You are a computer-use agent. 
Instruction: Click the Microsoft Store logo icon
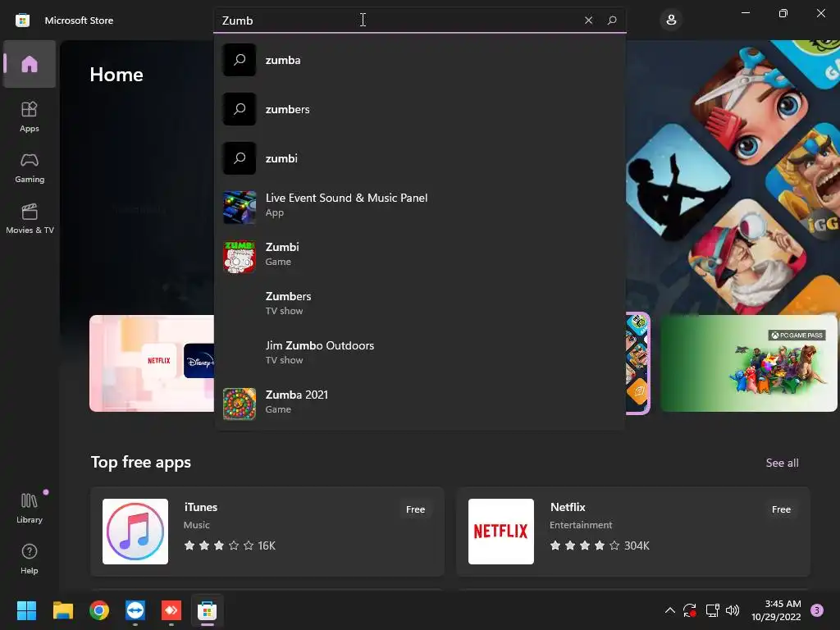click(x=22, y=21)
